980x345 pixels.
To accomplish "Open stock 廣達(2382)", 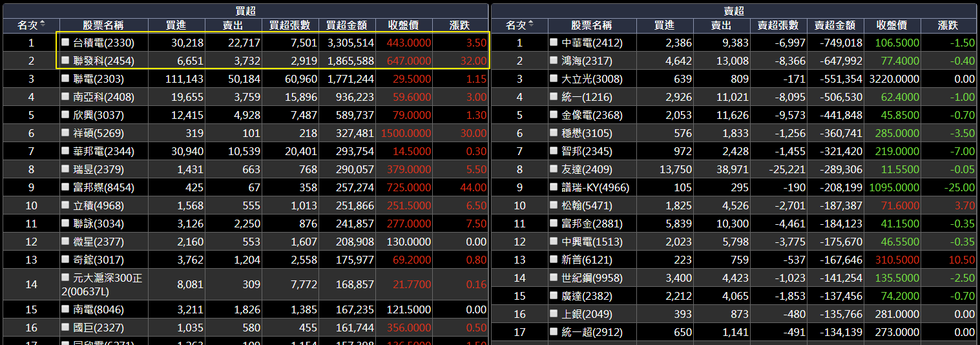I will pos(587,296).
